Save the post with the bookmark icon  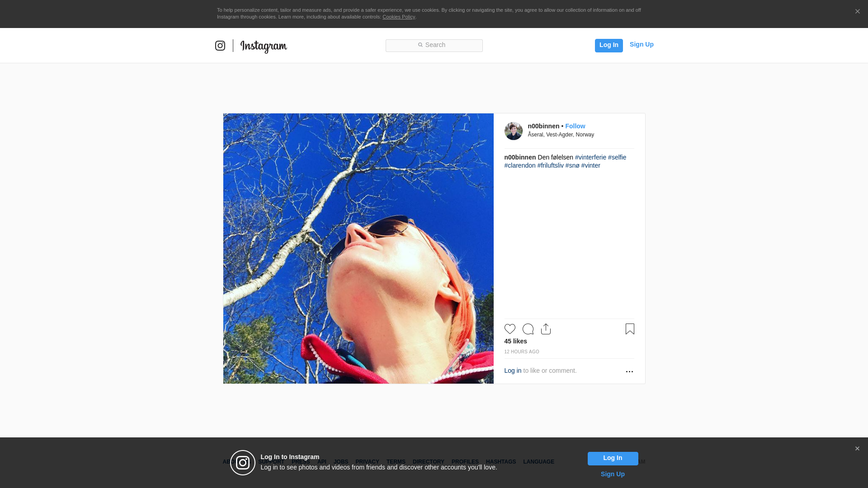[630, 329]
